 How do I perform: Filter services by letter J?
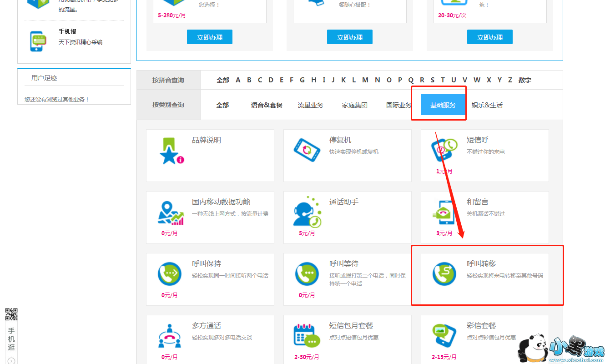[x=333, y=80]
